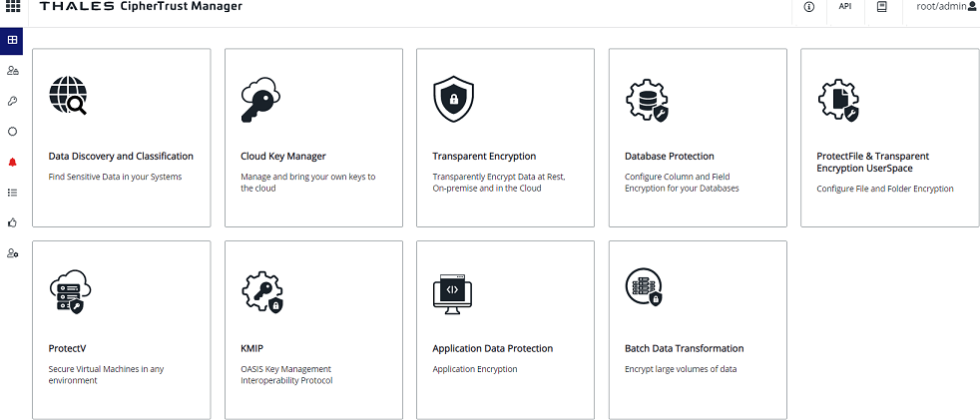Open the documentation book icon

881,7
